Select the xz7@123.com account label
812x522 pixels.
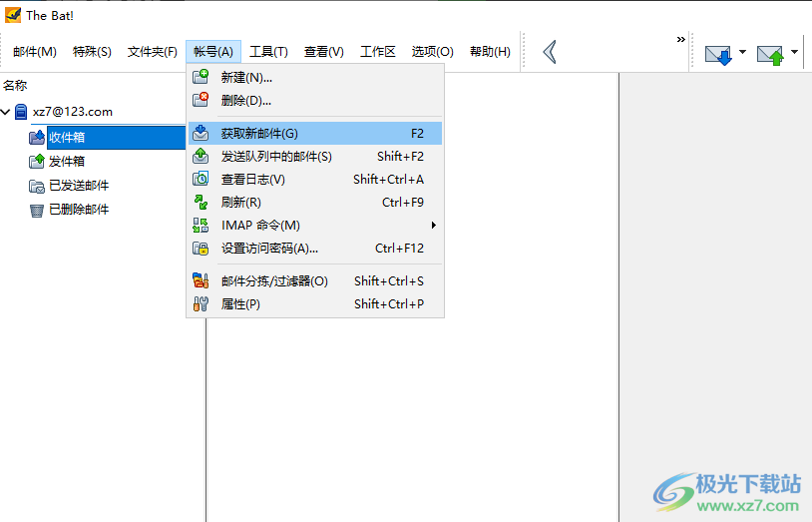click(73, 112)
